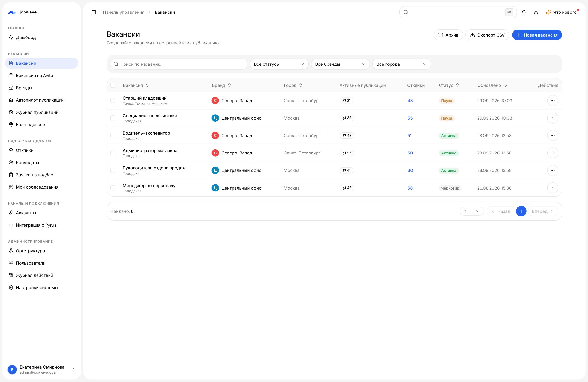Switch theme with the sun icon

click(536, 12)
